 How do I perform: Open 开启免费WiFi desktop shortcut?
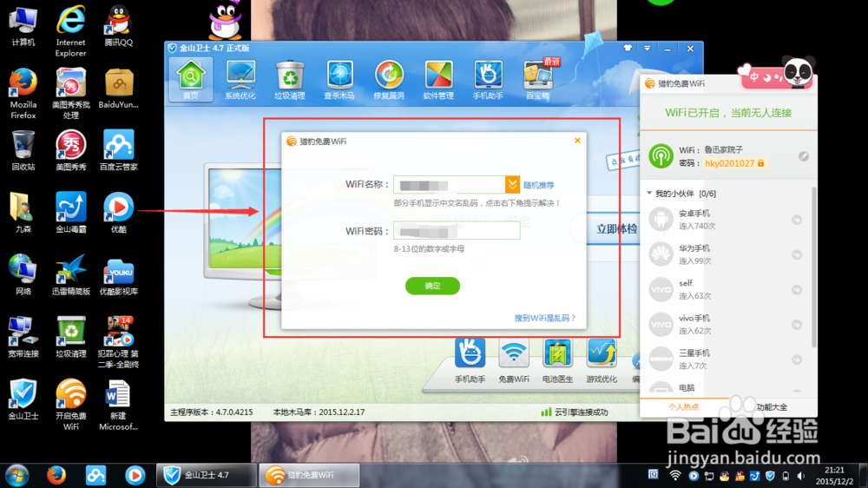pyautogui.click(x=71, y=405)
